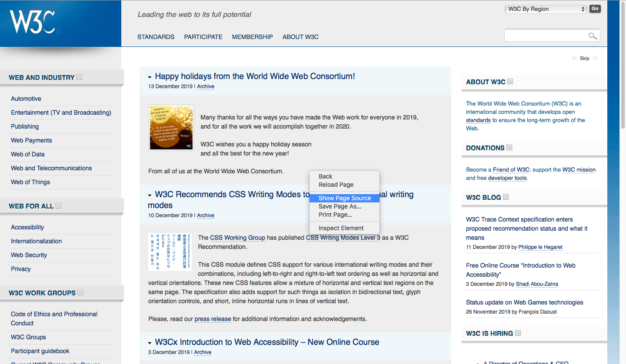Click the Skip link
Image resolution: width=626 pixels, height=364 pixels.
tap(585, 58)
